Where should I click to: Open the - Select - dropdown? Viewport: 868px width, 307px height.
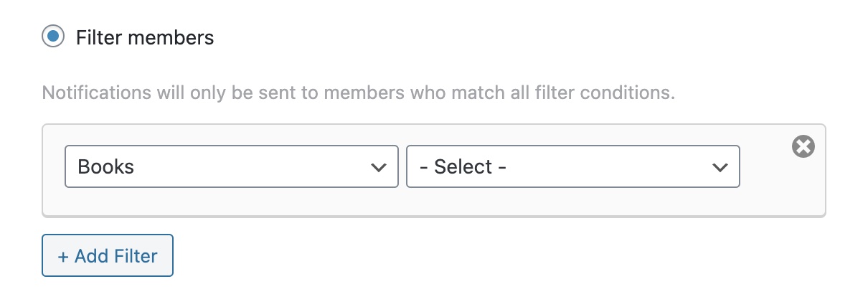(x=572, y=167)
